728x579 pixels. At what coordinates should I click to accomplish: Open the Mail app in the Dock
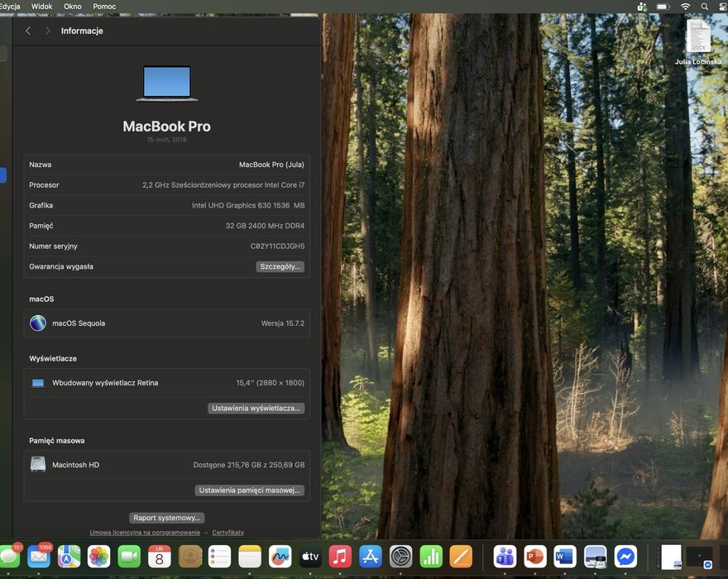click(39, 556)
